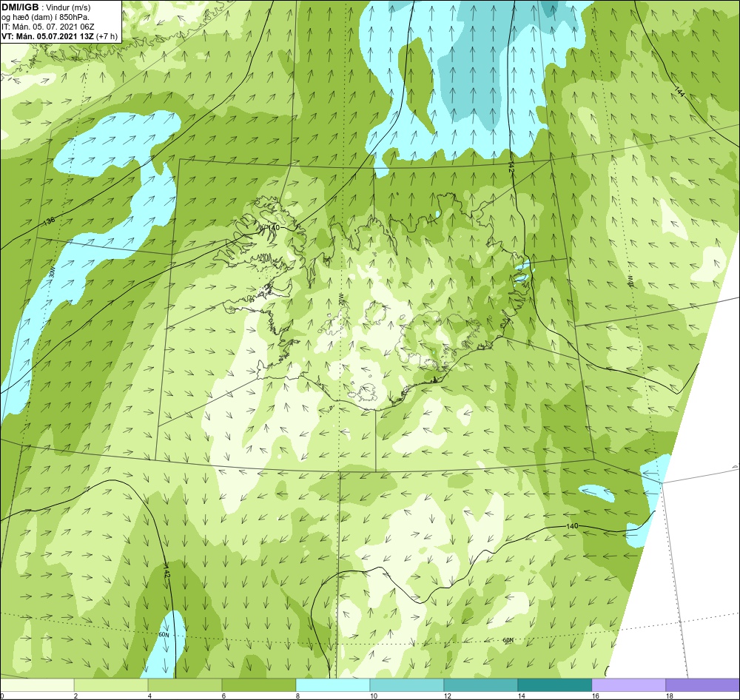
Task: Choose the 6–8 m/s darkest green legend swatch
Action: 258,685
